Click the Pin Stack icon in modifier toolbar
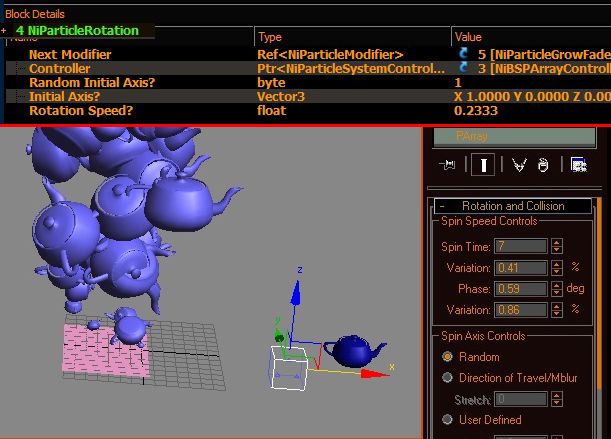Viewport: 611px width, 439px height. coord(447,165)
